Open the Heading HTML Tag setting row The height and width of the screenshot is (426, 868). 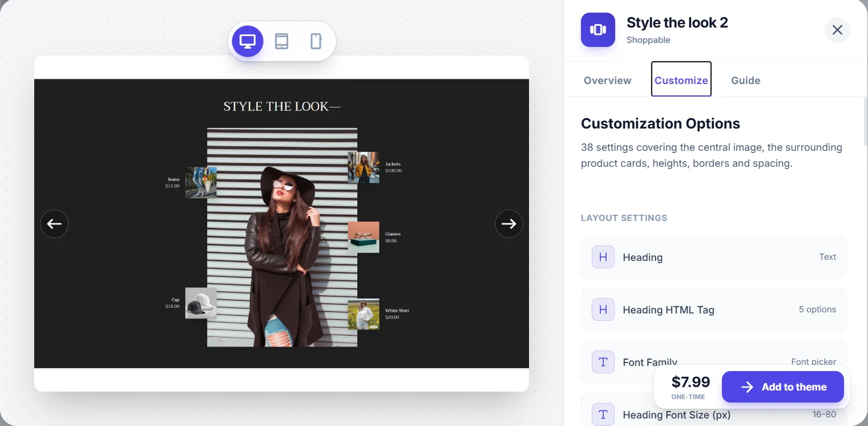click(x=714, y=310)
